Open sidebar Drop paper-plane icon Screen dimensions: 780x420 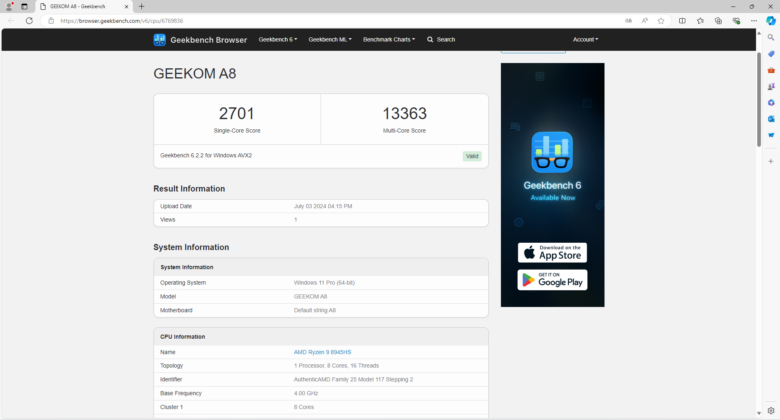pos(771,135)
